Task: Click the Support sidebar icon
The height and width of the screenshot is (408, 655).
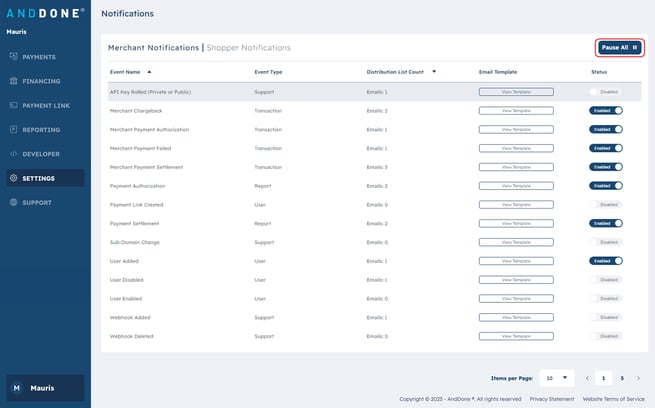Action: coord(13,202)
